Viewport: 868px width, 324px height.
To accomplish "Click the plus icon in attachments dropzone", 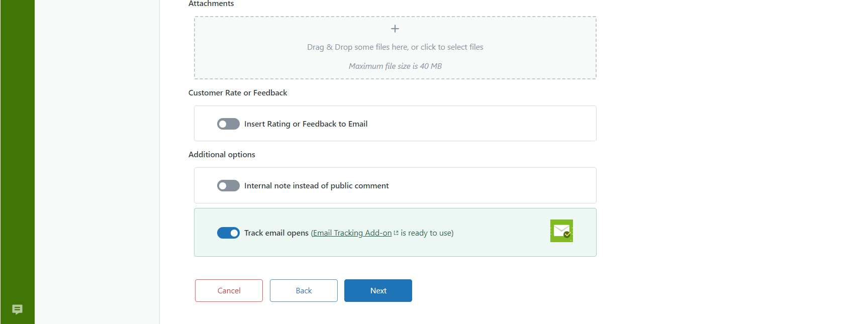I will coord(395,29).
